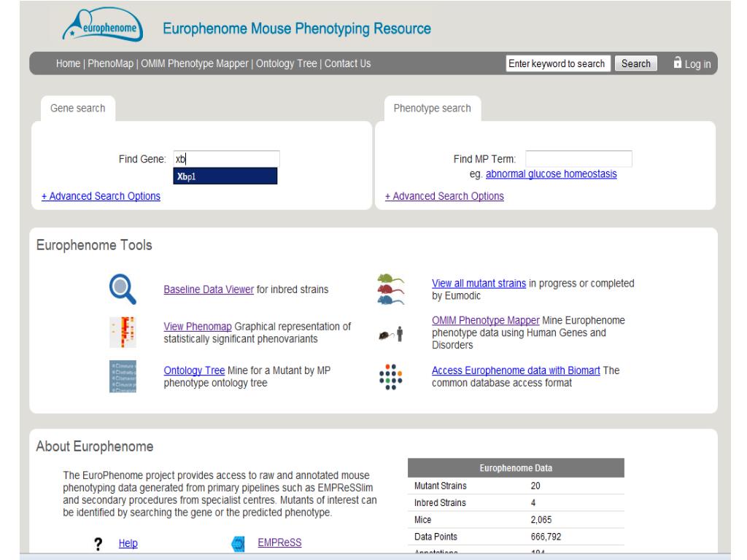The height and width of the screenshot is (560, 747).
Task: Select the Gene search tab
Action: (77, 108)
